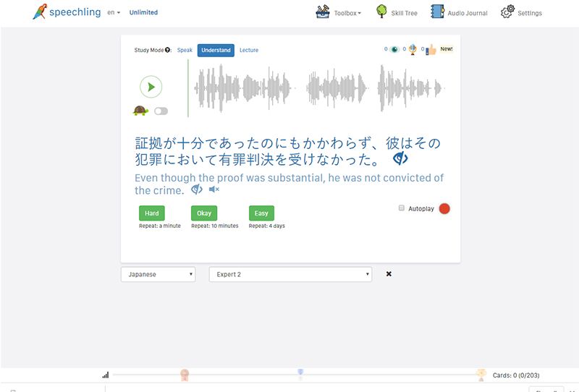
Task: Open the Toolbox menu
Action: click(339, 12)
